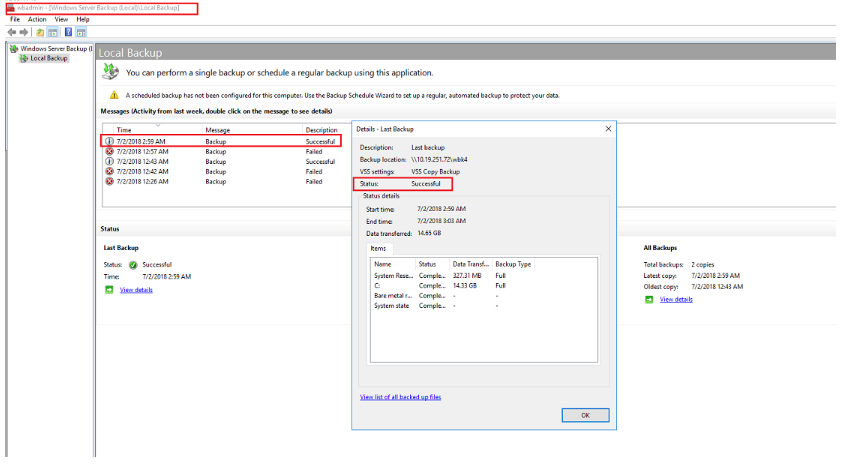Click the Windows Server Backup tree node icon
846x469 pixels.
[x=14, y=49]
